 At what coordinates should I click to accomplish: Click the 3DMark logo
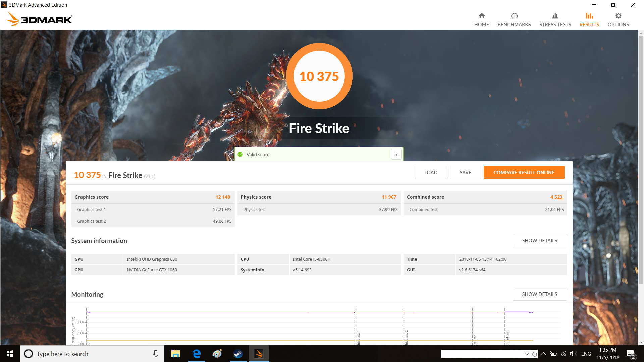coord(39,19)
